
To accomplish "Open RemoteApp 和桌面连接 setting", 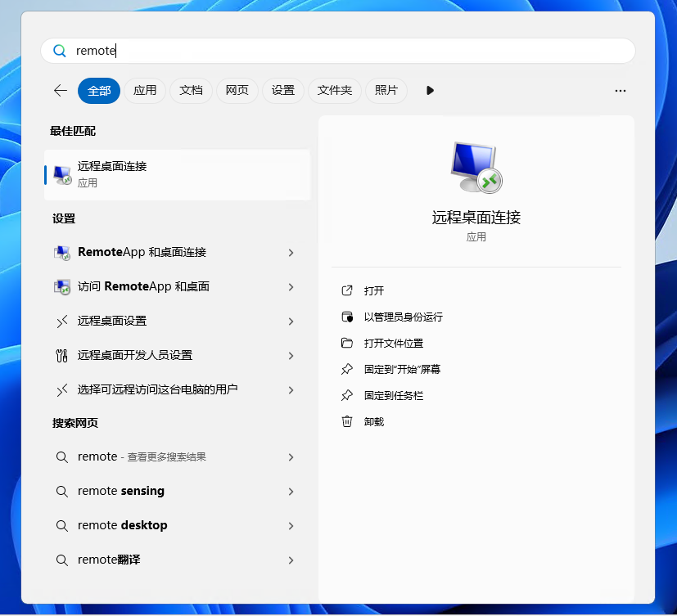I will (x=142, y=252).
